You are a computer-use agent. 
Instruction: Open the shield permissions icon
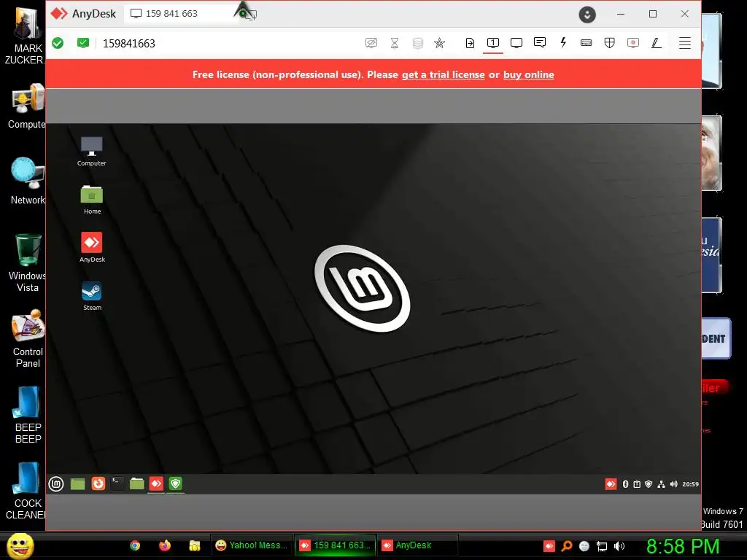pos(609,43)
